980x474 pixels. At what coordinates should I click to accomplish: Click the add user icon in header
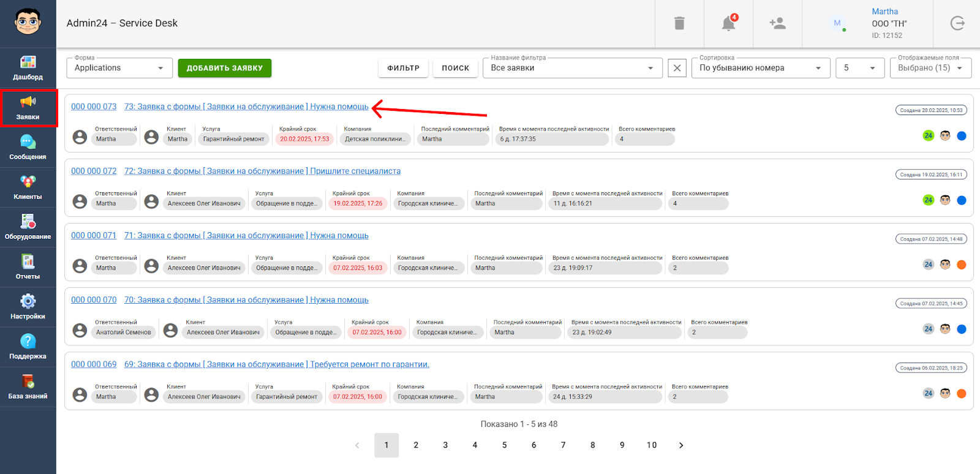[x=777, y=23]
